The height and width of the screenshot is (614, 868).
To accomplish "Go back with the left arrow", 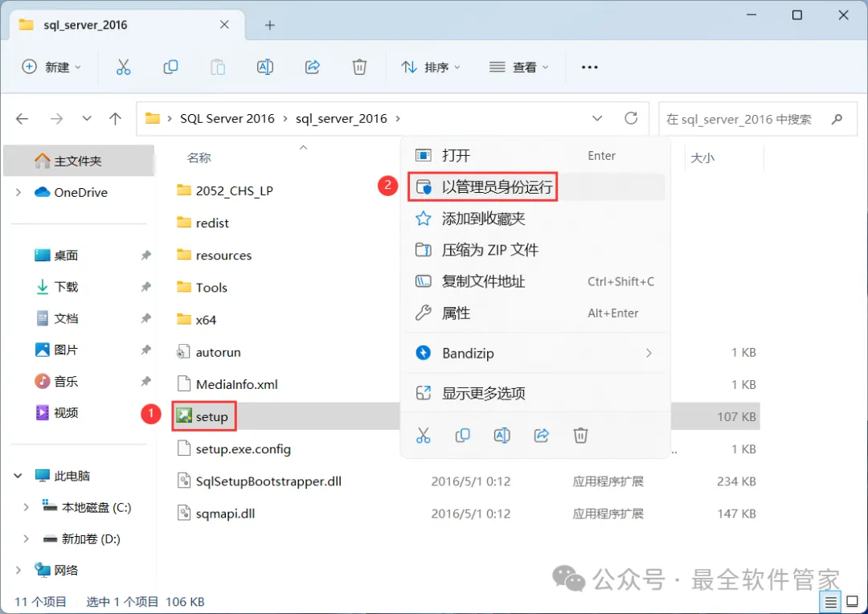I will tap(23, 118).
